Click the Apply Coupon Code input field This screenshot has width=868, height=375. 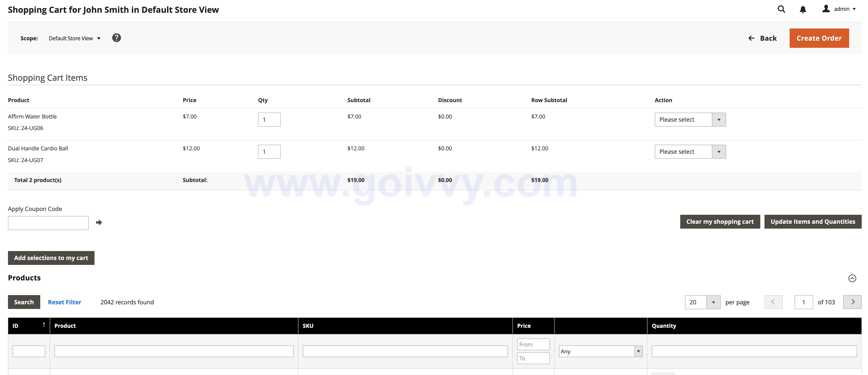48,223
